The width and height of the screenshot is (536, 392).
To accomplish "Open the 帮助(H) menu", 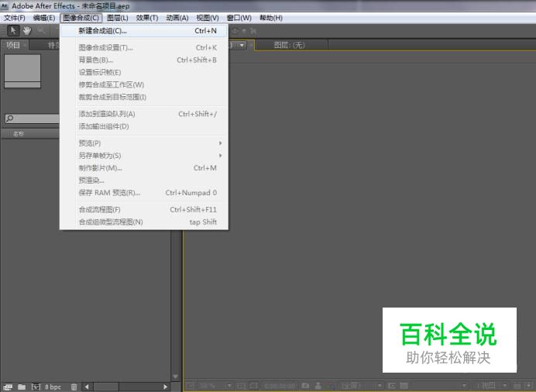I will tap(271, 18).
